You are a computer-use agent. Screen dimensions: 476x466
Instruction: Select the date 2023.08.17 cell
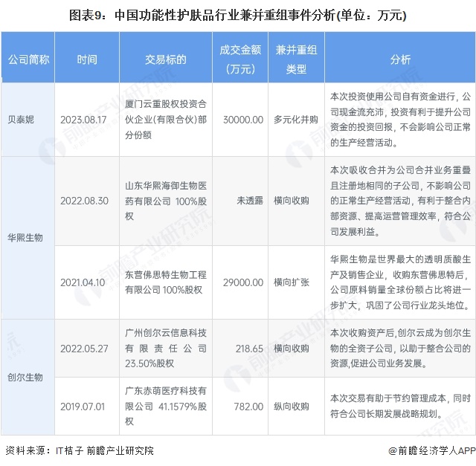[x=86, y=118]
